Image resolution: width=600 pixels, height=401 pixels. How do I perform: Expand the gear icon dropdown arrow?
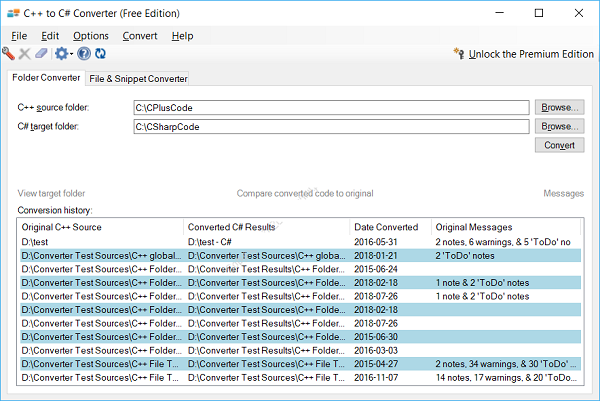[x=72, y=54]
